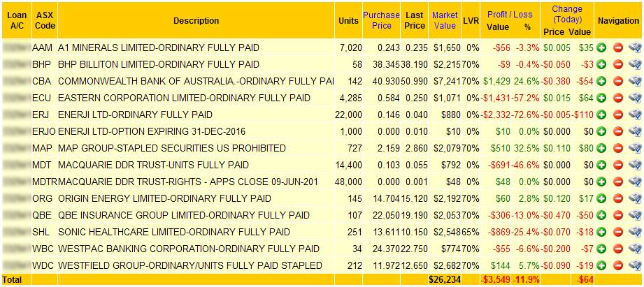Click the green plus icon for ECU

coord(602,98)
